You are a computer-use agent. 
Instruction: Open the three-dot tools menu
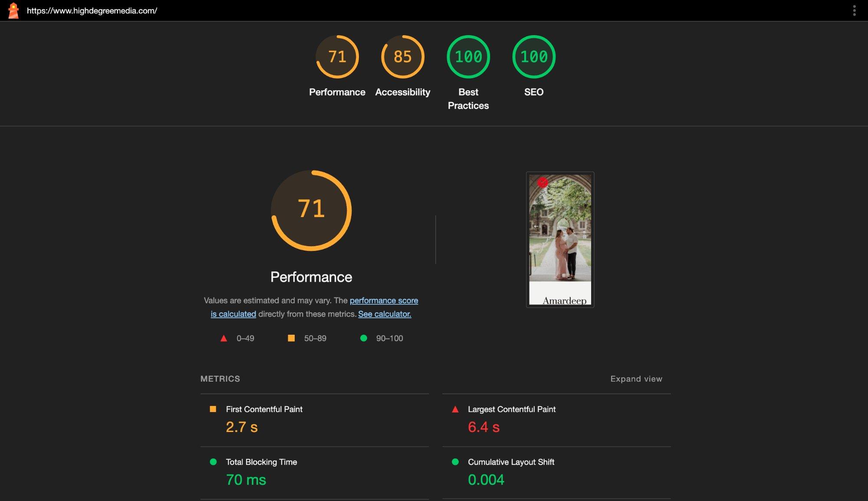(854, 10)
